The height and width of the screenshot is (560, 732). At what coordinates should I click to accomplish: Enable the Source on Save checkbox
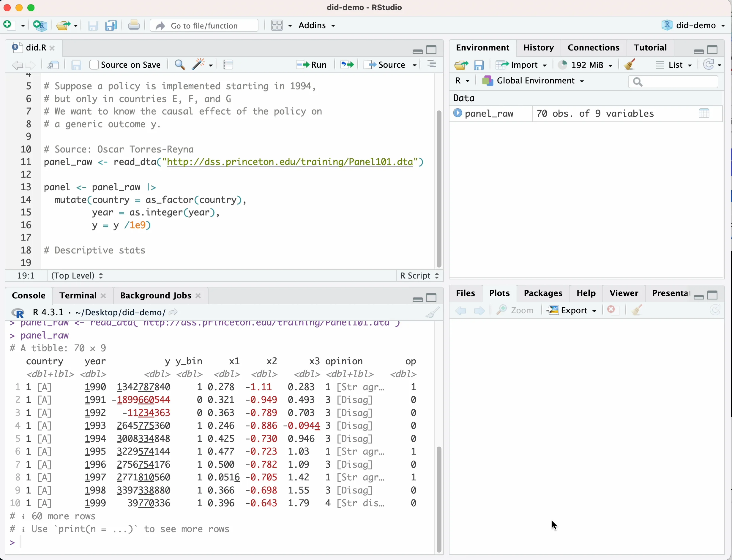94,65
